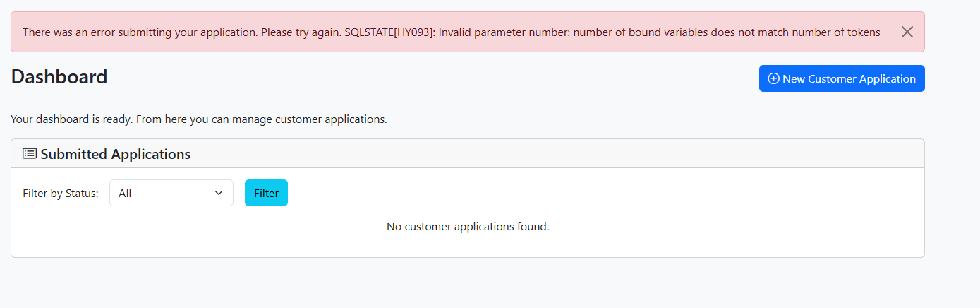Open the Filter by Status dropdown

[171, 194]
